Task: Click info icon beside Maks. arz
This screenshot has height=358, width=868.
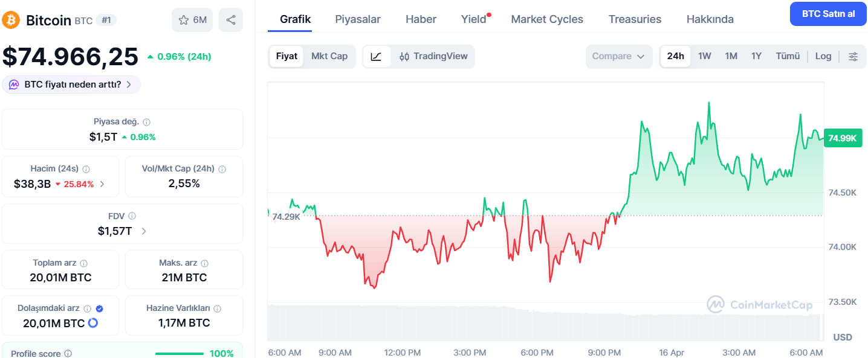Action: coord(205,263)
